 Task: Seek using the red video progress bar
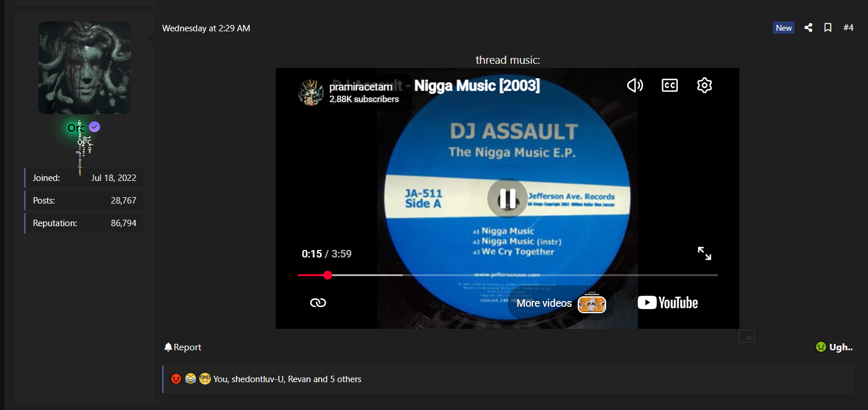(x=507, y=275)
